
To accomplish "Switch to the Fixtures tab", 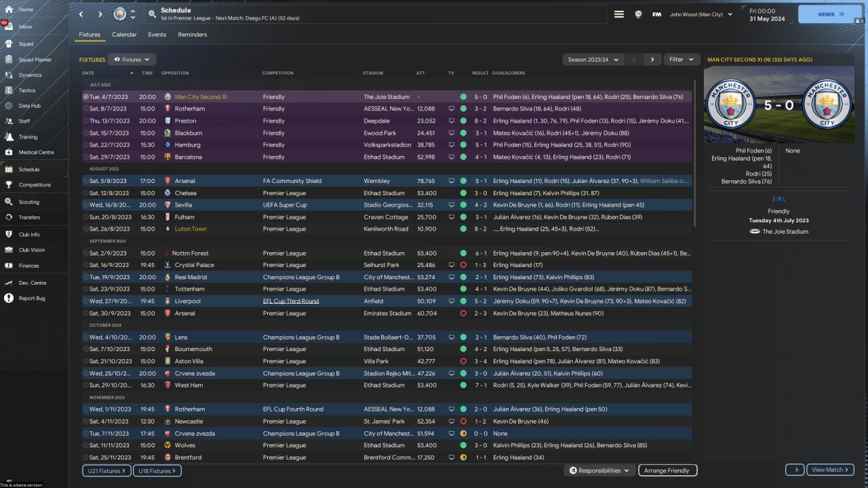I will pyautogui.click(x=90, y=35).
